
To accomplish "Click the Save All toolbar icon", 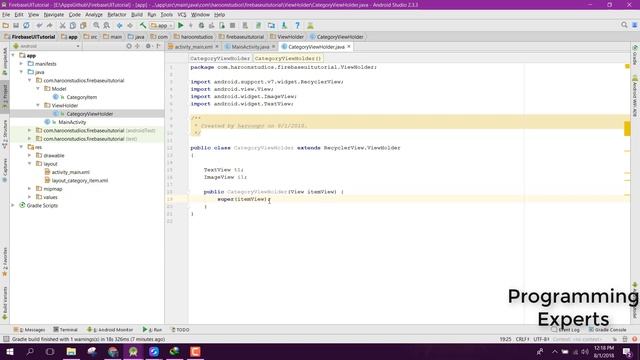I will 16,25.
